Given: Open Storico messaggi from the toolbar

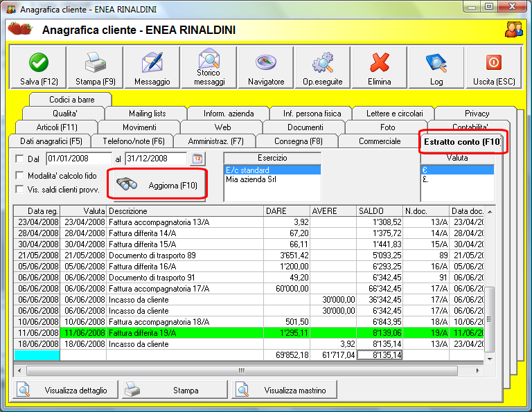Looking at the screenshot, I should tap(209, 68).
